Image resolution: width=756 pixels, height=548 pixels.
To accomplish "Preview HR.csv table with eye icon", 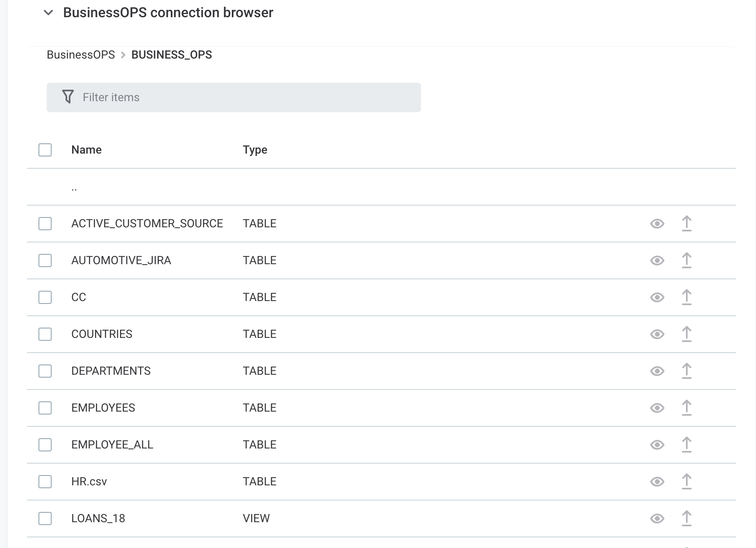I will pyautogui.click(x=657, y=482).
